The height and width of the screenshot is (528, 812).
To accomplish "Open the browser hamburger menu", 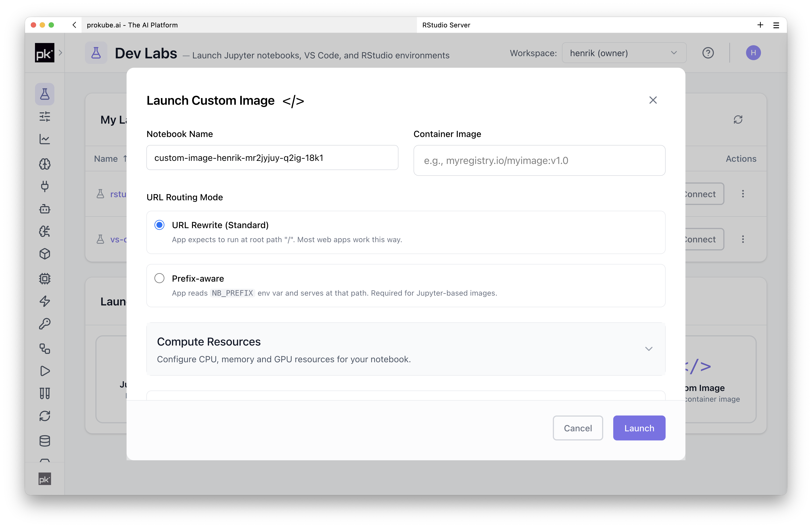I will pos(776,25).
